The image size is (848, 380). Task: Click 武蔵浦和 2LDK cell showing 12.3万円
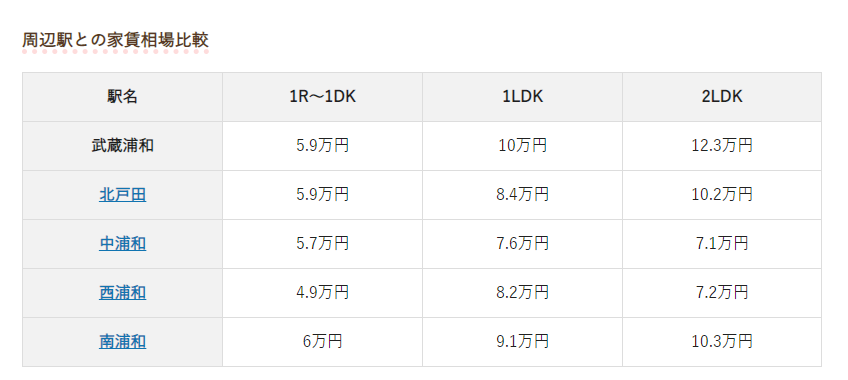(x=722, y=146)
